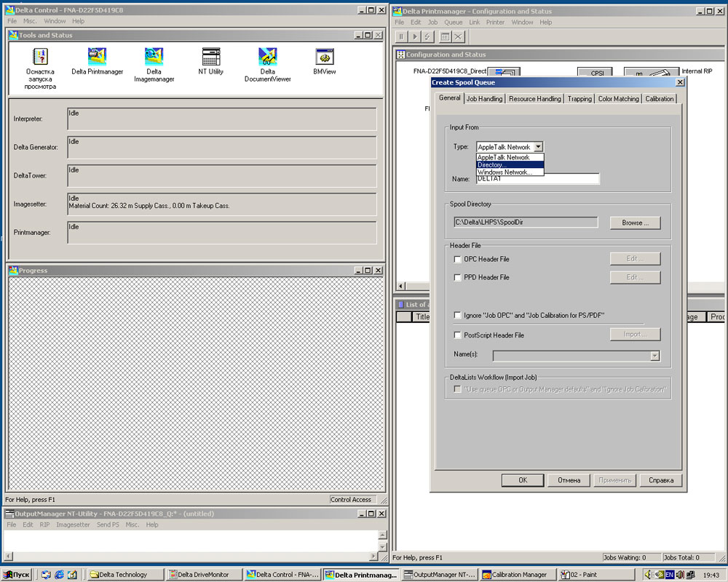The height and width of the screenshot is (582, 728).
Task: Open the Color Matching tab
Action: (x=618, y=99)
